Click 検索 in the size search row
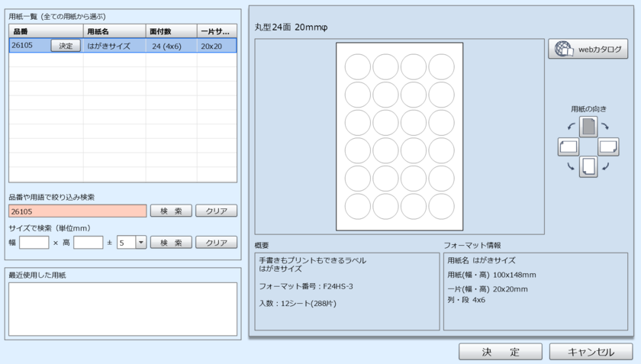Screen dimensions: 641x364 [x=170, y=243]
